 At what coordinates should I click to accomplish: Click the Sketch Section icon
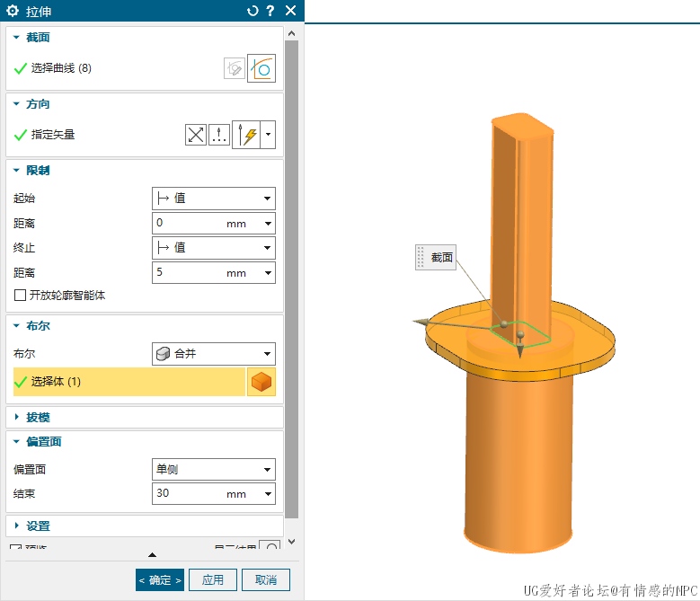click(235, 68)
